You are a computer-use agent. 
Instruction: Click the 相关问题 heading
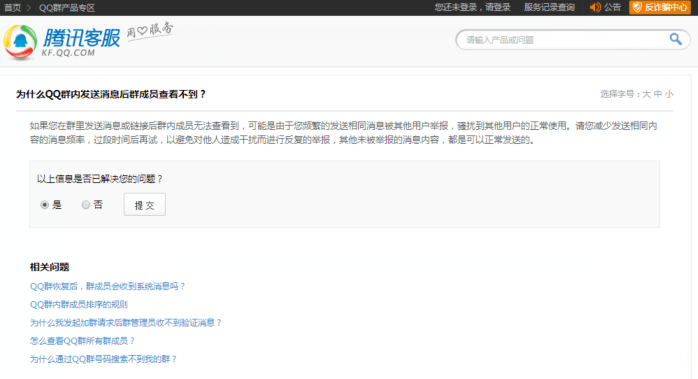tap(49, 267)
